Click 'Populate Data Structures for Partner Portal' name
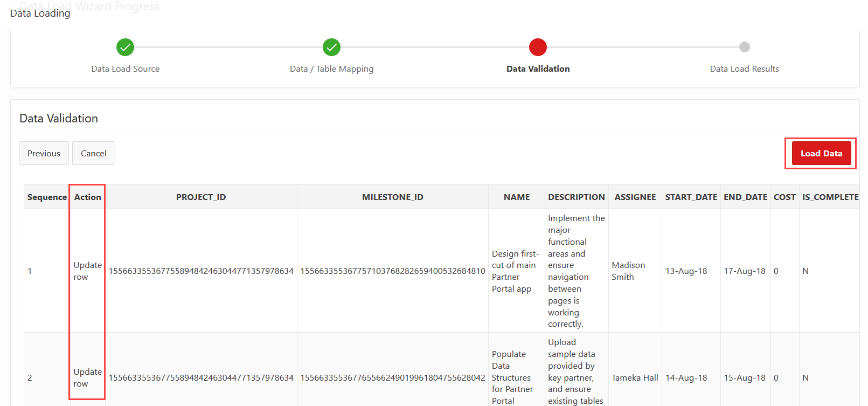This screenshot has width=868, height=406. pyautogui.click(x=512, y=377)
